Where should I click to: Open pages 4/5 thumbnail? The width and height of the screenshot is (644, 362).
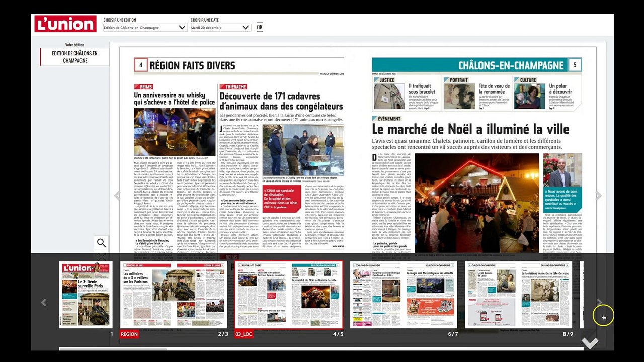point(289,295)
